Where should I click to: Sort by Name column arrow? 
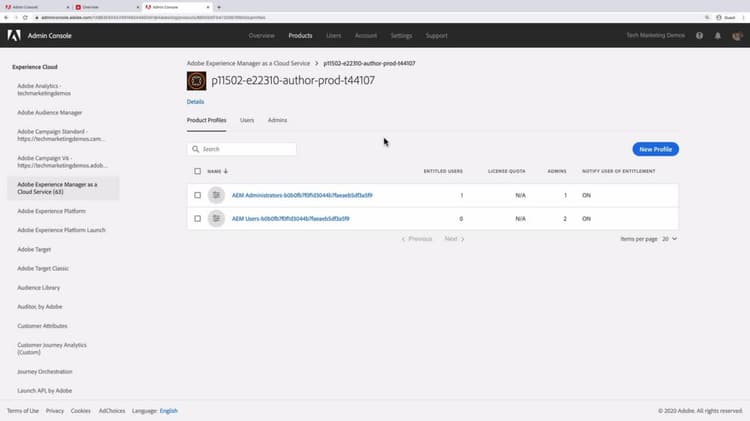coord(226,171)
